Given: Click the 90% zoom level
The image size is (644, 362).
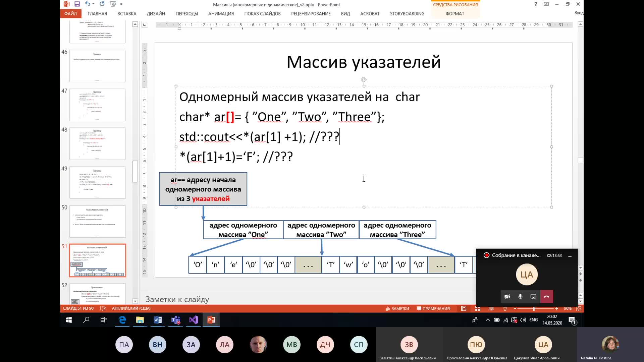Looking at the screenshot, I should (568, 308).
